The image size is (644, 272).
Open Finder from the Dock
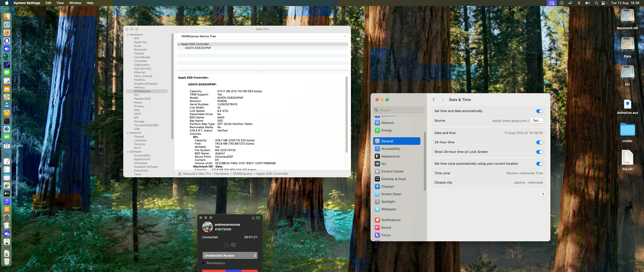(x=7, y=17)
